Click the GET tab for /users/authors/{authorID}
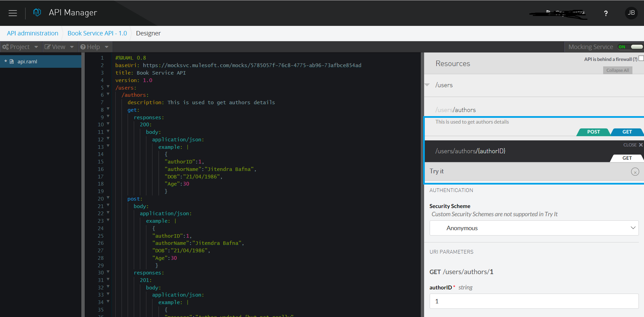This screenshot has width=644, height=317. click(x=627, y=158)
